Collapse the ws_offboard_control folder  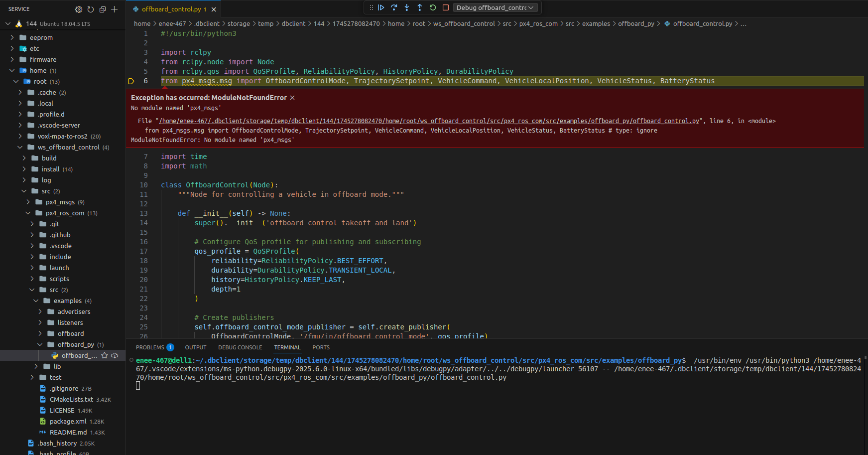click(20, 147)
